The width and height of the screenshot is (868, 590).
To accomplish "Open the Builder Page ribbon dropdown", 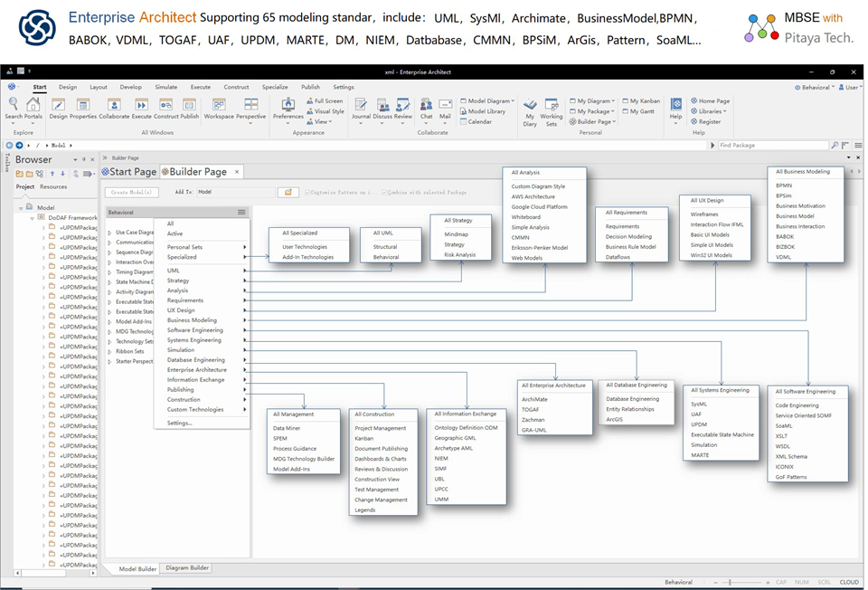I will 592,122.
